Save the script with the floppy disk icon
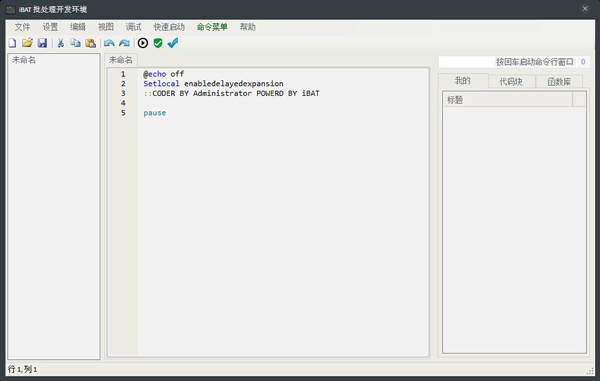 point(42,43)
